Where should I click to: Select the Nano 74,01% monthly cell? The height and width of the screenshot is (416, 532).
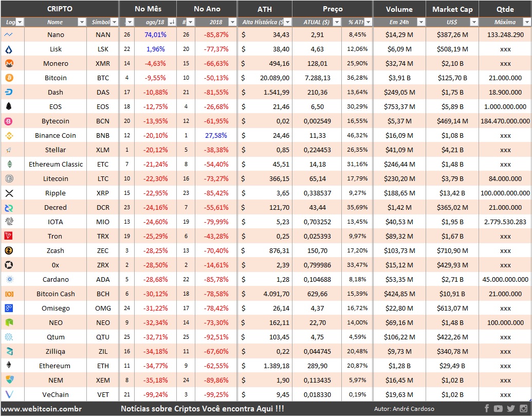pyautogui.click(x=155, y=34)
